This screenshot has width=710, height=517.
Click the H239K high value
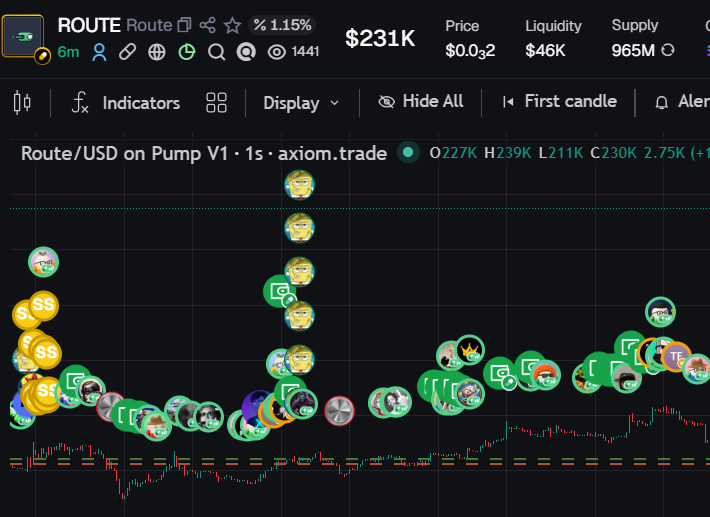[508, 153]
